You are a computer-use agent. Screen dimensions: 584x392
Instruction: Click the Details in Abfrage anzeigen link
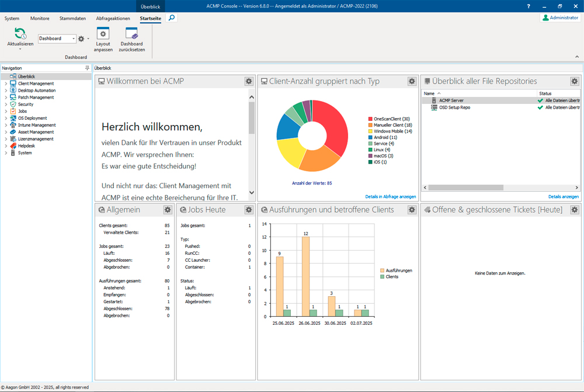(x=390, y=196)
